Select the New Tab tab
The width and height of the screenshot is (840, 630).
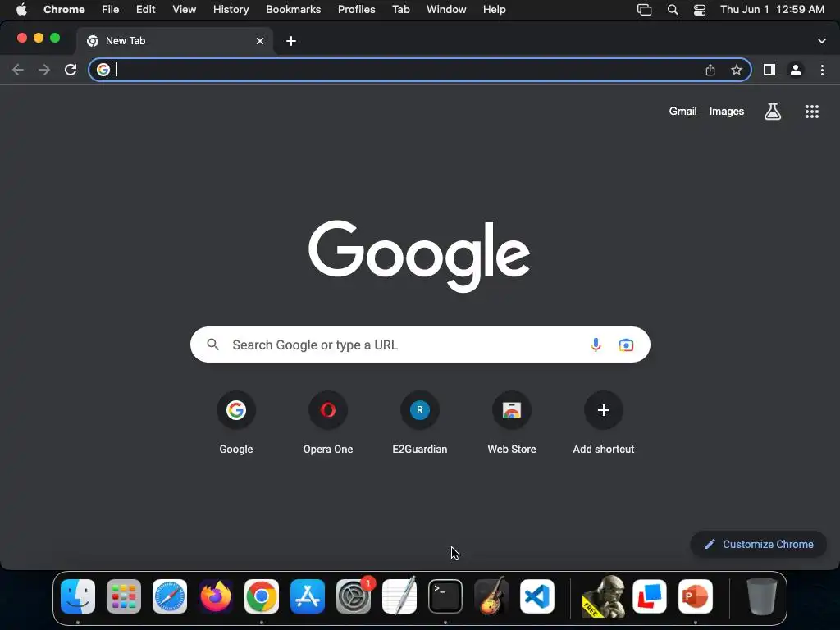[175, 41]
